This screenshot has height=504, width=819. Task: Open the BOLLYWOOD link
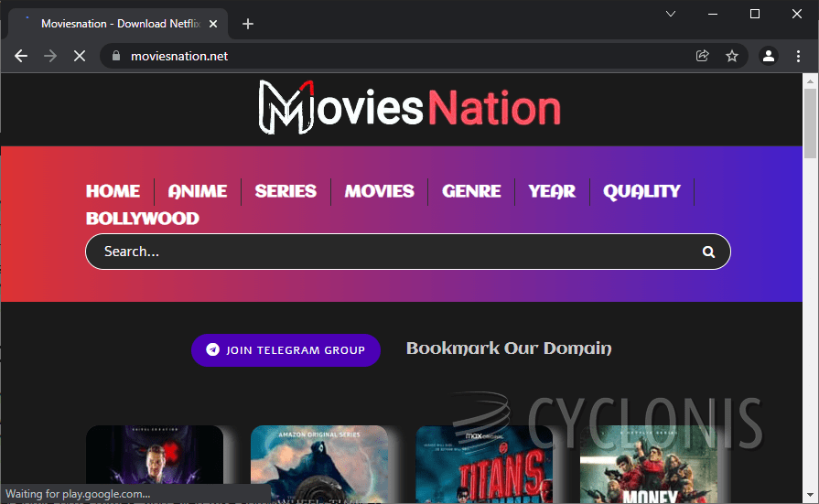[142, 219]
